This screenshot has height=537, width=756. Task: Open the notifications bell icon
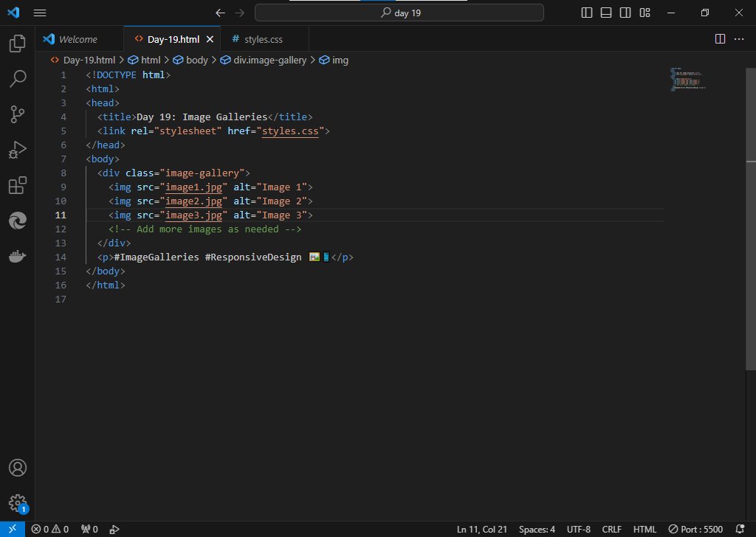click(x=740, y=530)
